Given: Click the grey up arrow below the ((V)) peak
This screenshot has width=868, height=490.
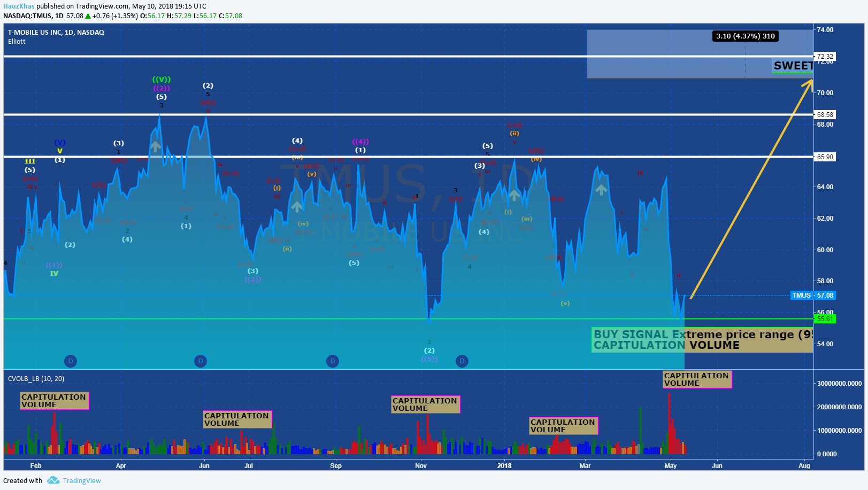Looking at the screenshot, I should pos(155,146).
